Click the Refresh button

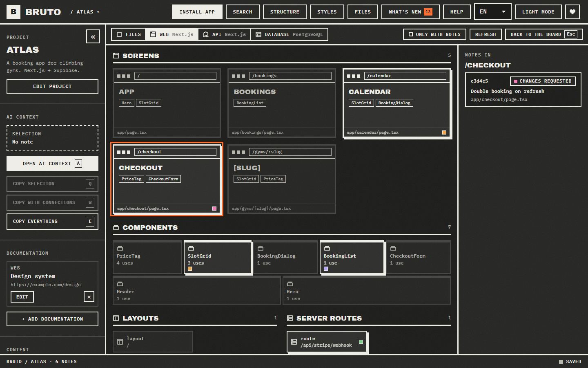click(486, 34)
